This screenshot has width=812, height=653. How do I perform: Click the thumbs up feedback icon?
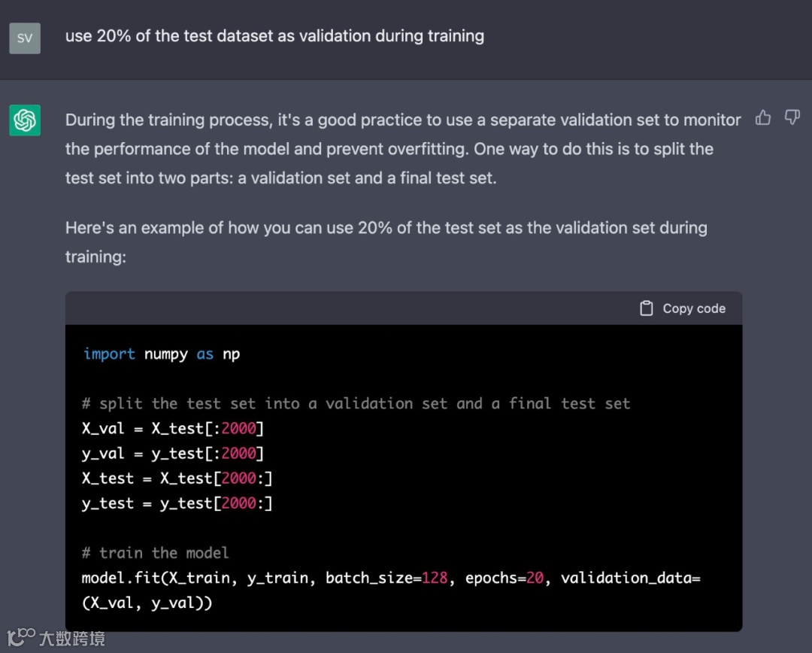[x=763, y=117]
